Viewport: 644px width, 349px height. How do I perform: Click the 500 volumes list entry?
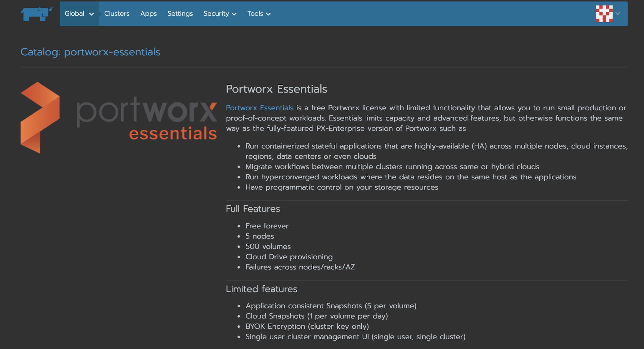(268, 246)
